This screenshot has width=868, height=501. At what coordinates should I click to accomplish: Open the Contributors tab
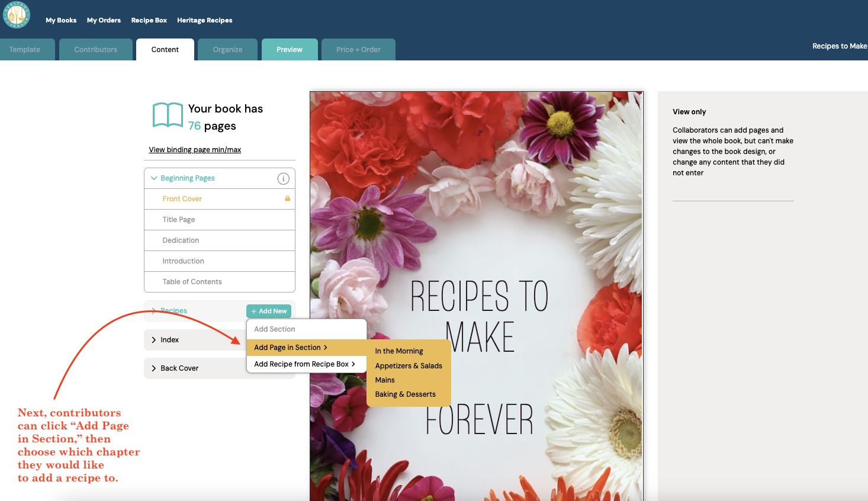click(96, 49)
